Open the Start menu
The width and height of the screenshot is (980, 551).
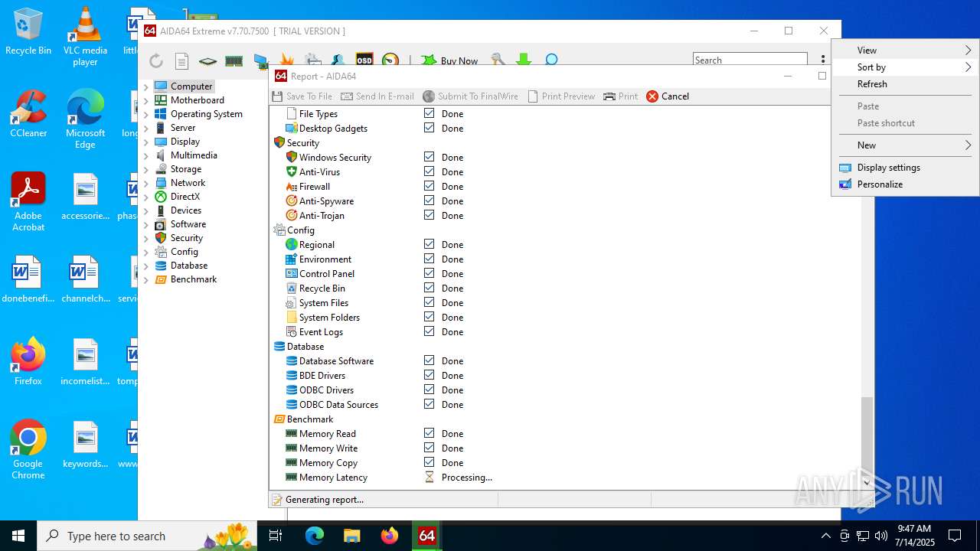[18, 536]
